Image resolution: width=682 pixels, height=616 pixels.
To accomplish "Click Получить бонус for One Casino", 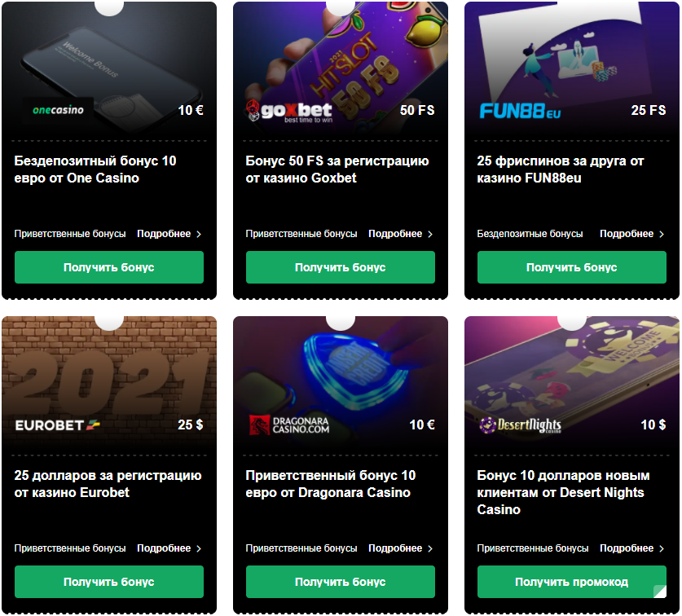I will [109, 267].
